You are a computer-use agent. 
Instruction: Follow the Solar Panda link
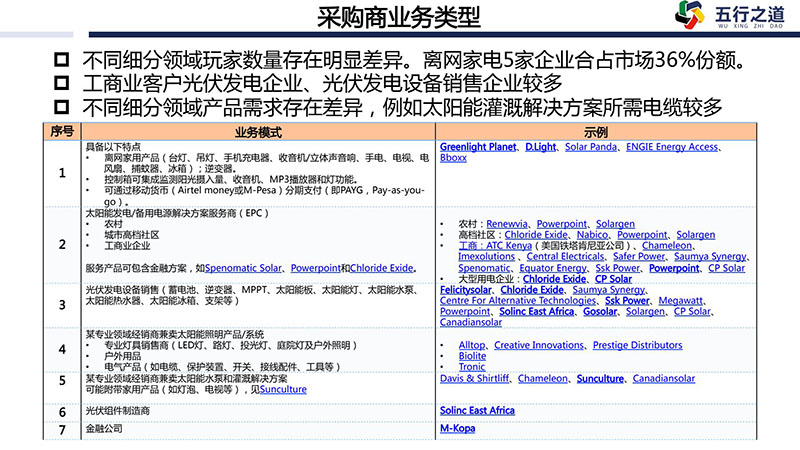[591, 147]
